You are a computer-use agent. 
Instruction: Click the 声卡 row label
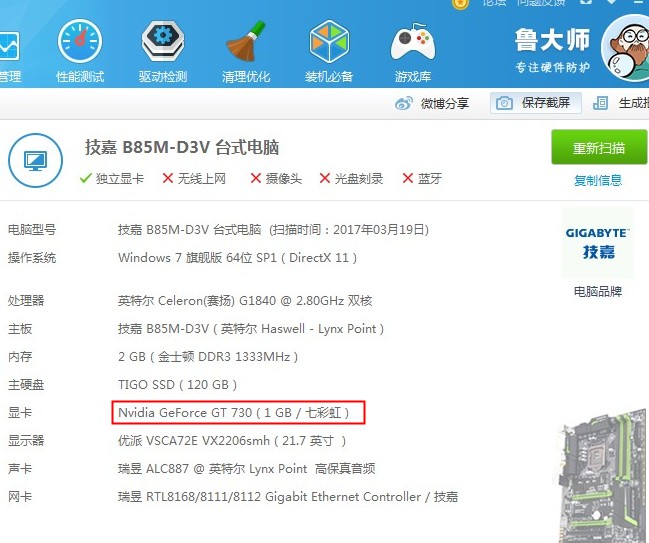[20, 469]
